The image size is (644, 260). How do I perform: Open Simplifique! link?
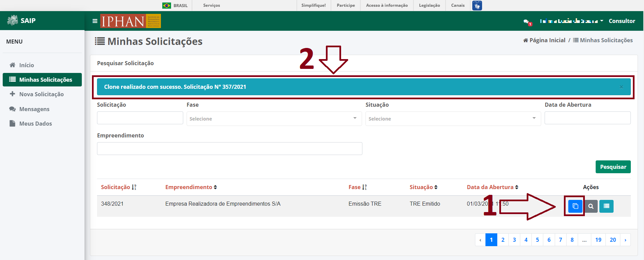click(313, 5)
